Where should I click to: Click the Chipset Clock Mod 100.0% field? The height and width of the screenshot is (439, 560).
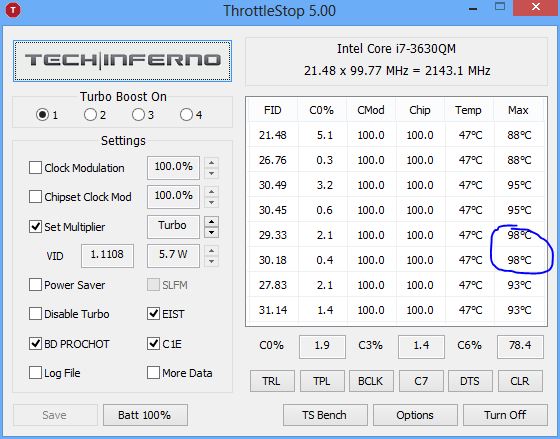pyautogui.click(x=173, y=196)
